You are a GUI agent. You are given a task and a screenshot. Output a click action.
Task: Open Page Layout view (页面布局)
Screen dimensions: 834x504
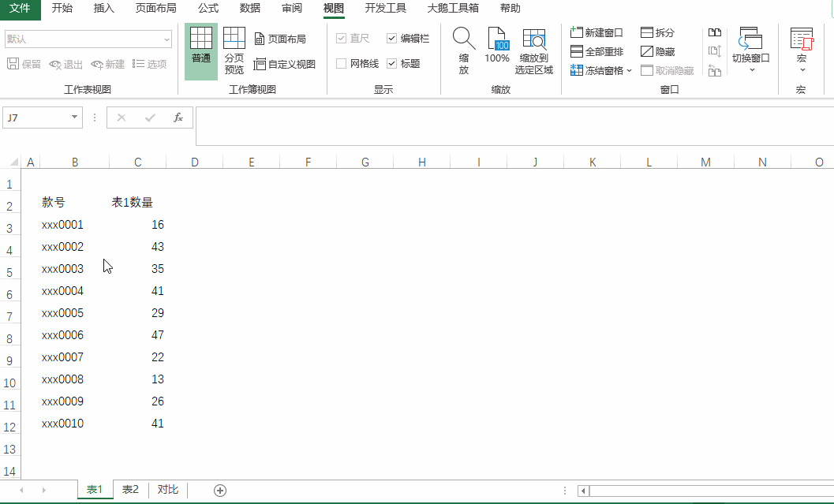(280, 39)
